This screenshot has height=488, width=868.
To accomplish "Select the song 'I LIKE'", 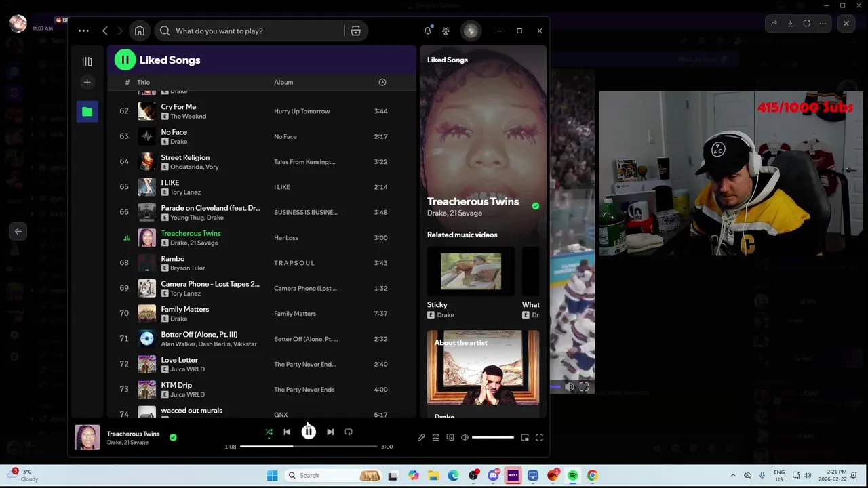I will [170, 182].
